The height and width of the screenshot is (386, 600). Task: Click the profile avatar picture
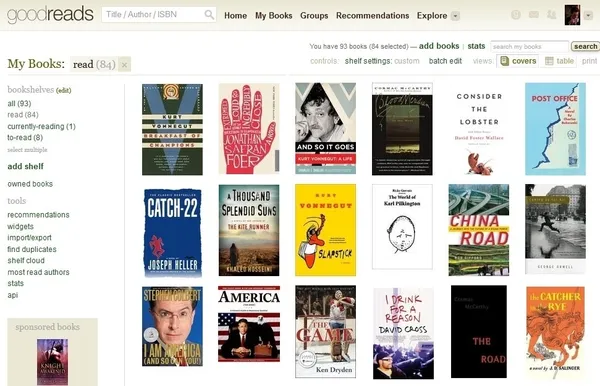tap(572, 15)
